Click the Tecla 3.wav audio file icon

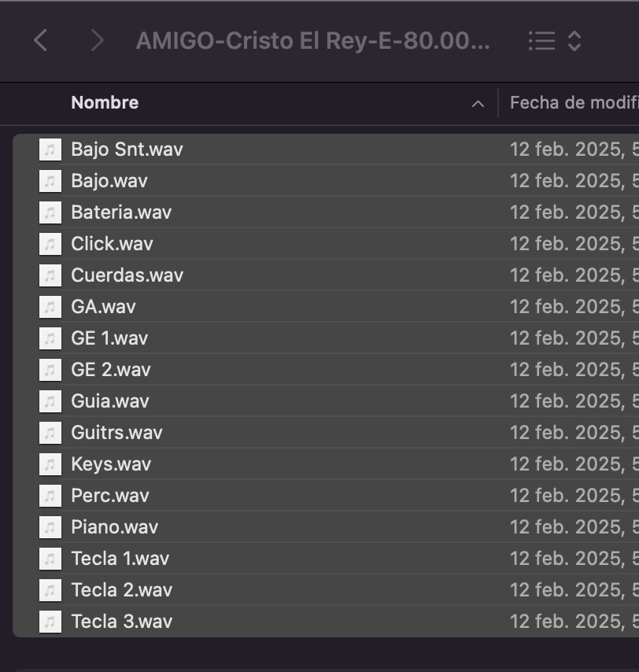tap(50, 622)
